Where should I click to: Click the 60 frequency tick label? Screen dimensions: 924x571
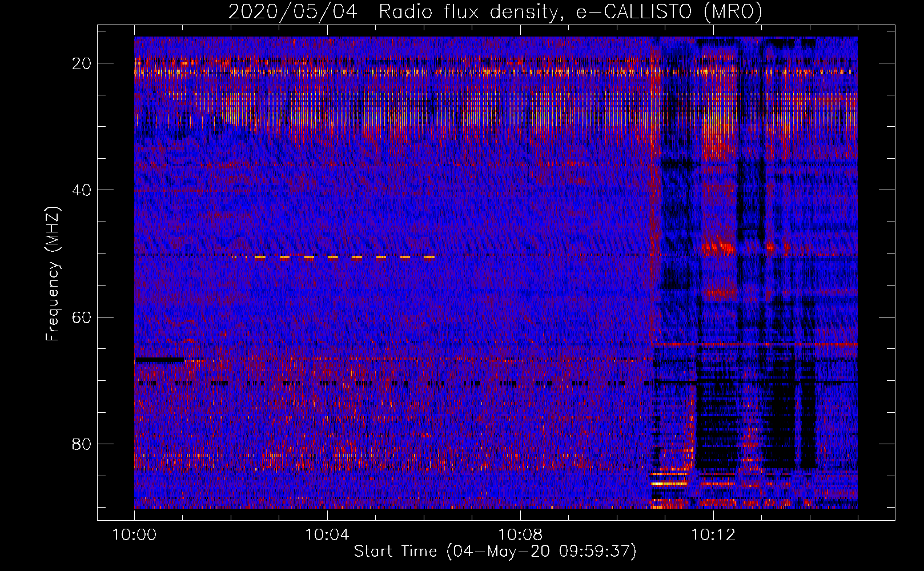coord(82,317)
